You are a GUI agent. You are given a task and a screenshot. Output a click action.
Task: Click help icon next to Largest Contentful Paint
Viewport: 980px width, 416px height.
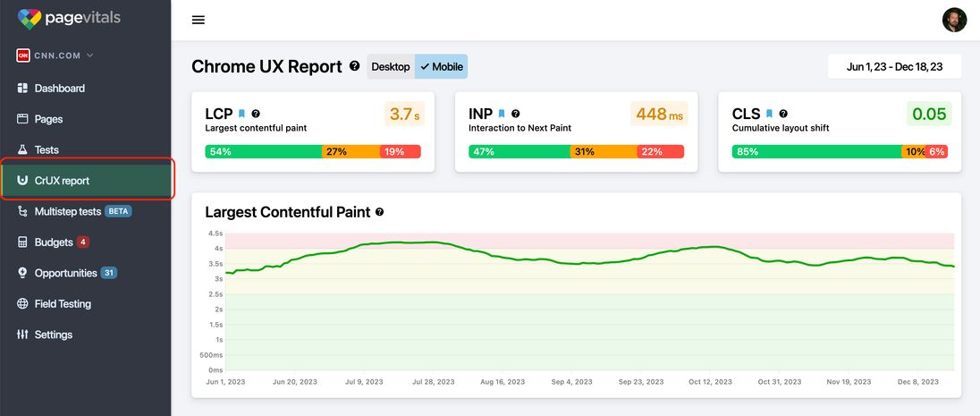tap(380, 212)
